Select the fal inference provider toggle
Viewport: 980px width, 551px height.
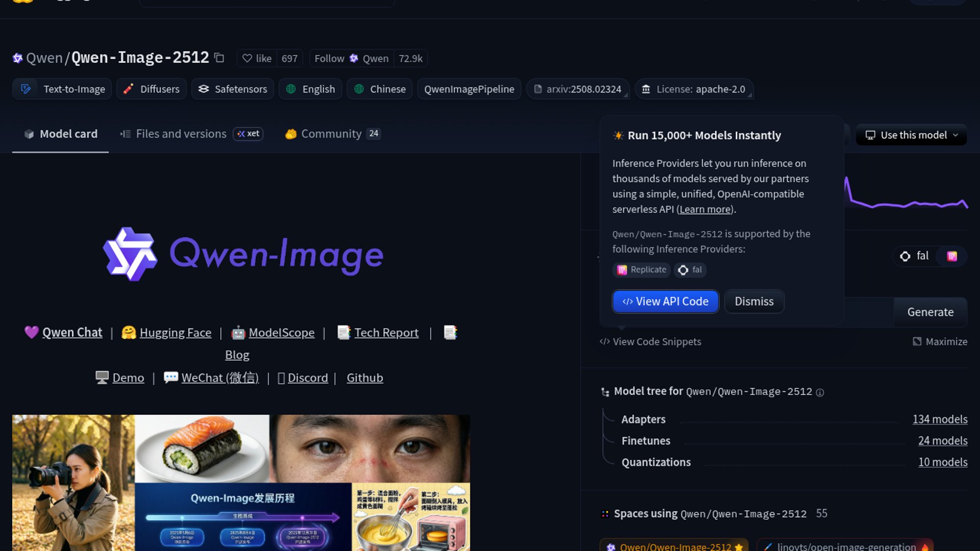(x=915, y=256)
